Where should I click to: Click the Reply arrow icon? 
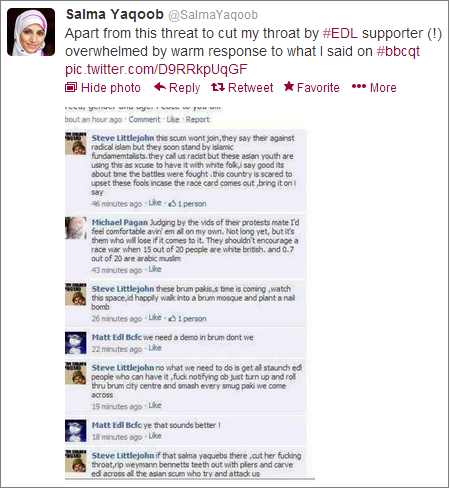160,87
